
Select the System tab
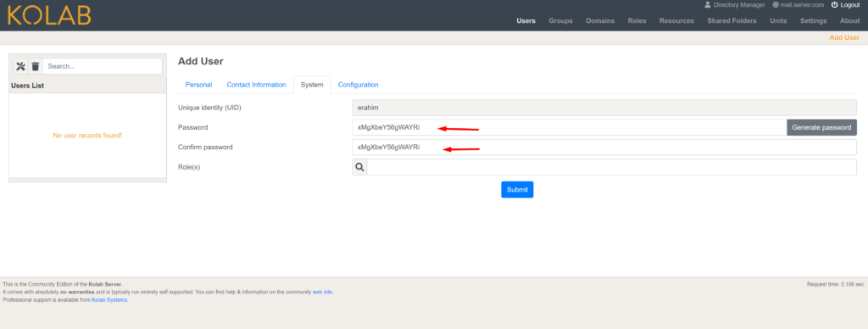(x=312, y=85)
